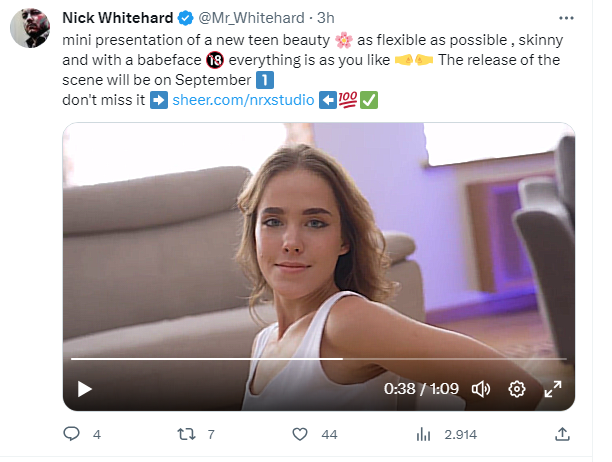Click the retweet count 7
The image size is (612, 462).
coord(211,435)
